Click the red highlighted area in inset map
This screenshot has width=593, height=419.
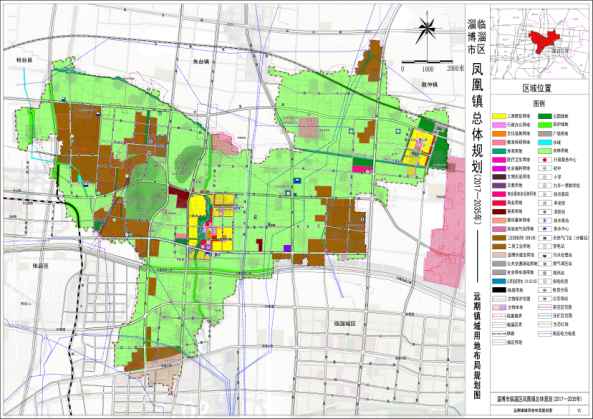point(543,41)
